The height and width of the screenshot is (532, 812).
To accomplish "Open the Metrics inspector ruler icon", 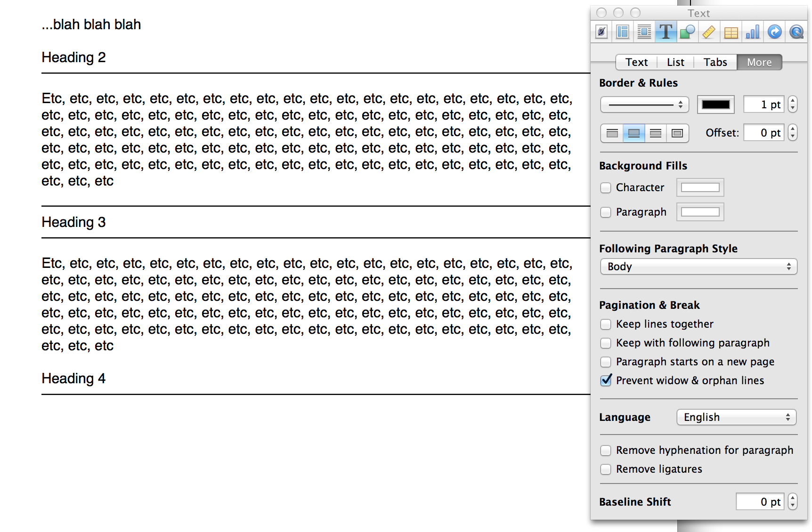I will (x=709, y=32).
